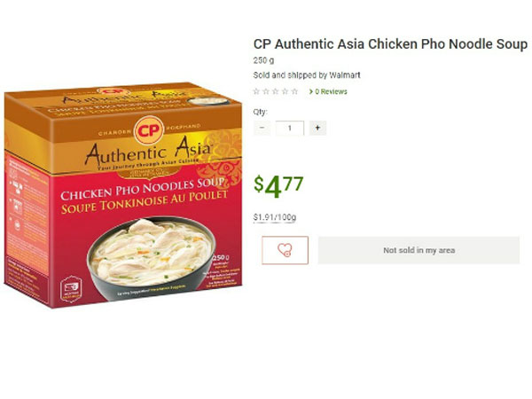Select the fifth rating star
The height and width of the screenshot is (399, 532).
pyautogui.click(x=294, y=91)
